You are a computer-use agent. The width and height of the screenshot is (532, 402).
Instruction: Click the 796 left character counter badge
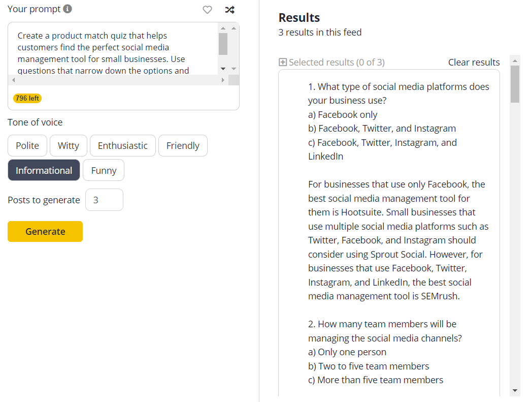click(x=27, y=98)
